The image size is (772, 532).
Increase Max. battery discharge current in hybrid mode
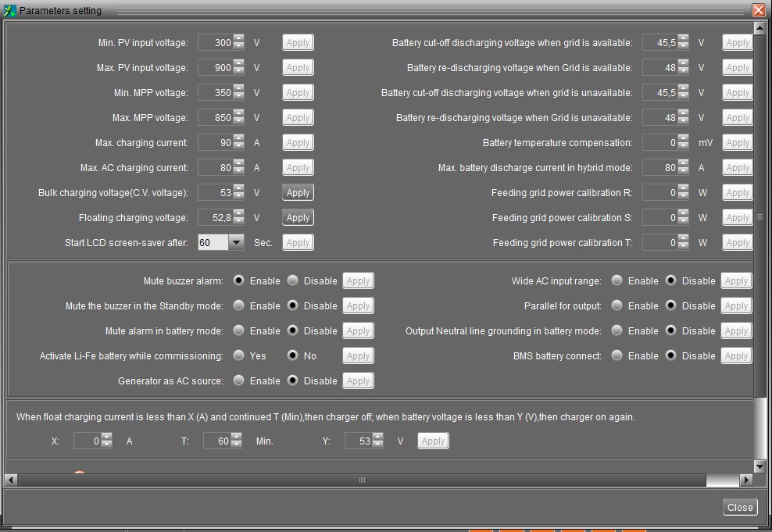(x=684, y=164)
